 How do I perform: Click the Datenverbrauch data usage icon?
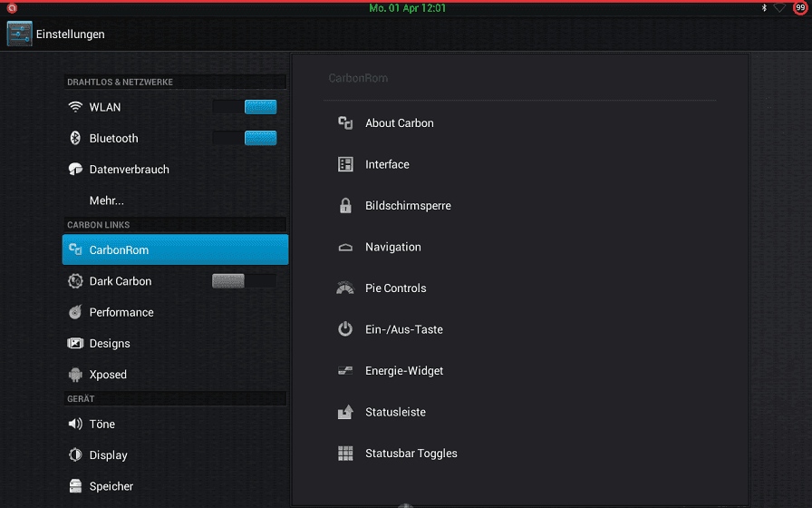[75, 169]
